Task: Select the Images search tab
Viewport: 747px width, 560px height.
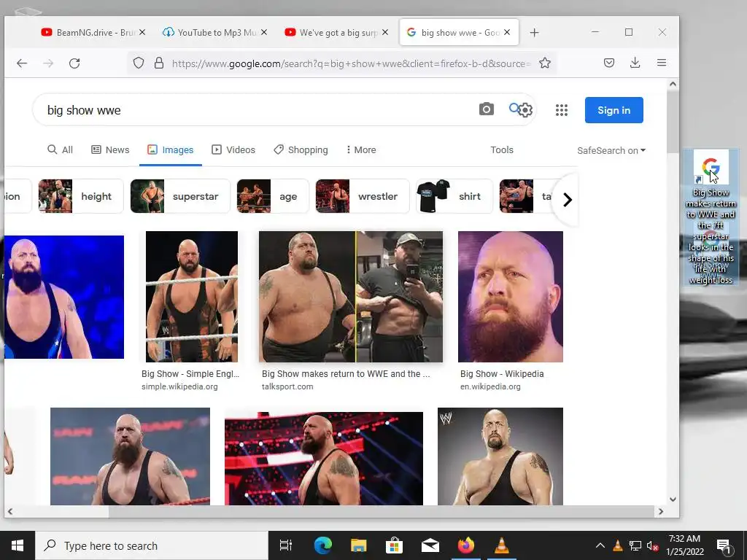Action: point(171,149)
